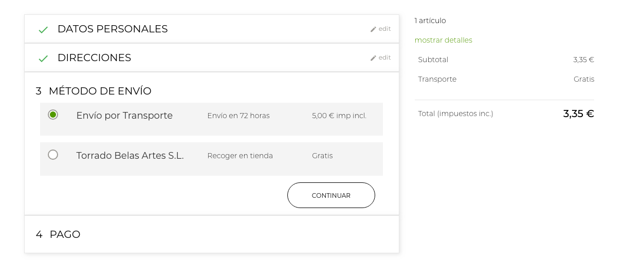
Task: Click the 5,00 € imp incl. shipping price
Action: click(x=339, y=116)
